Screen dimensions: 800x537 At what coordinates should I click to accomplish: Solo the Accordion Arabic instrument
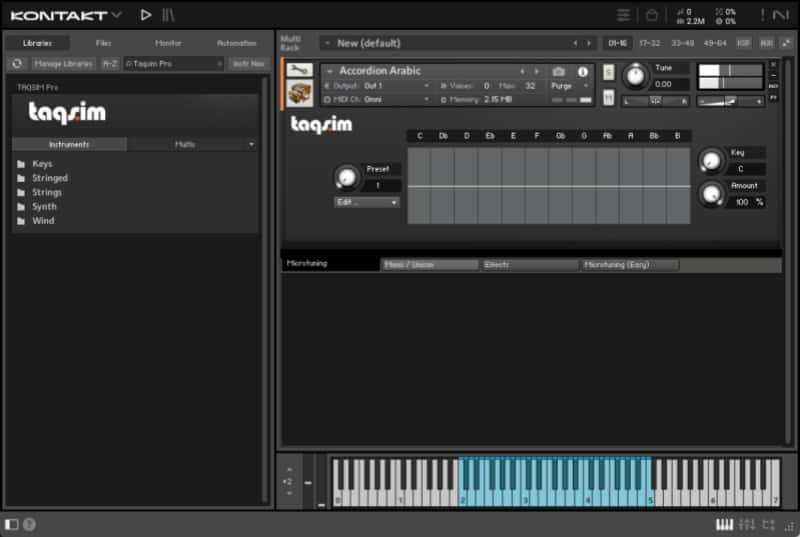point(608,72)
